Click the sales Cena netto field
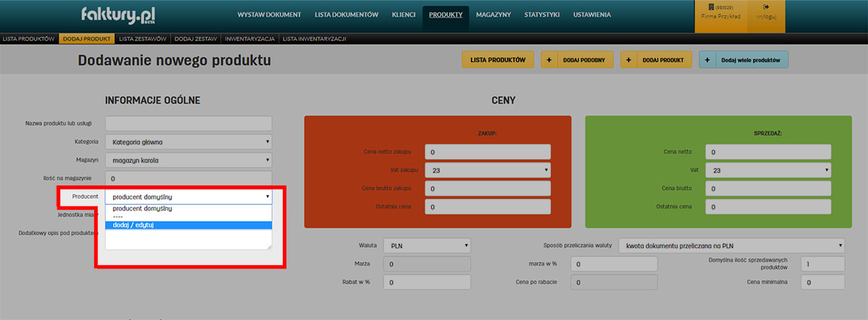This screenshot has height=320, width=868. pyautogui.click(x=767, y=152)
